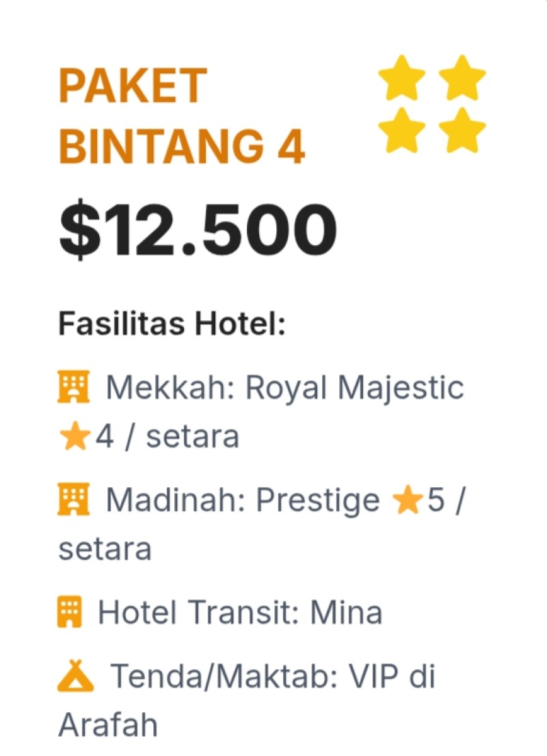
Task: Click the word Arafah
Action: point(108,725)
